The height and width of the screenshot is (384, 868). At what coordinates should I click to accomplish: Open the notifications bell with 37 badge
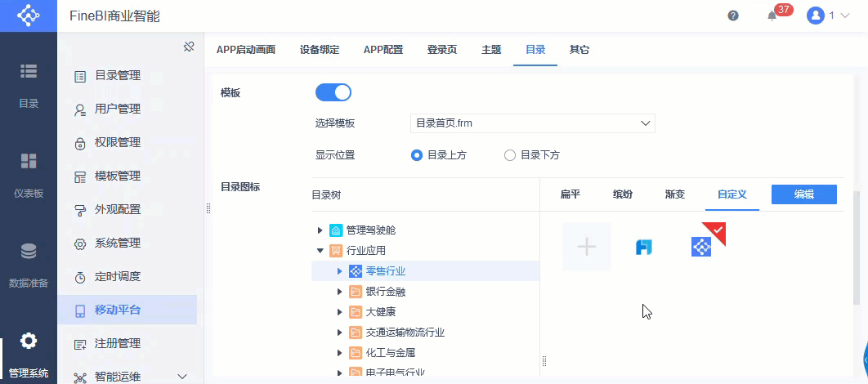[772, 16]
